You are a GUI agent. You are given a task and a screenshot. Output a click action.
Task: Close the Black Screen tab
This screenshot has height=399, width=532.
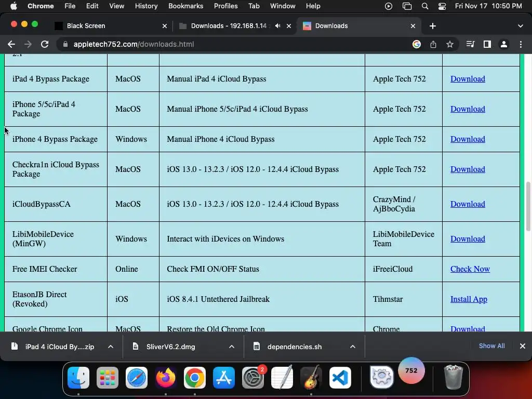165,26
